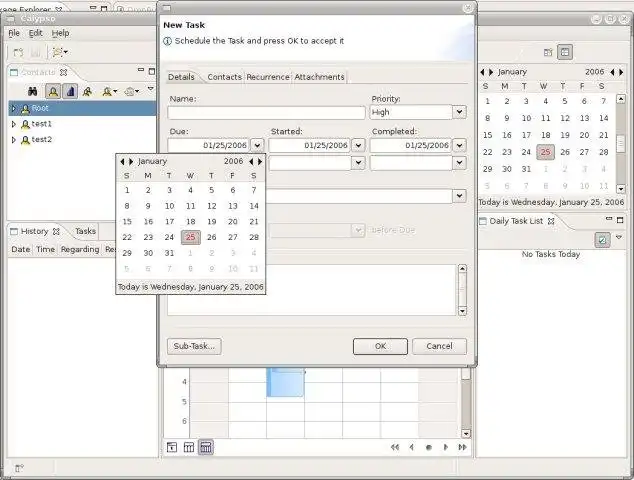Open the Tasks tab

point(85,231)
